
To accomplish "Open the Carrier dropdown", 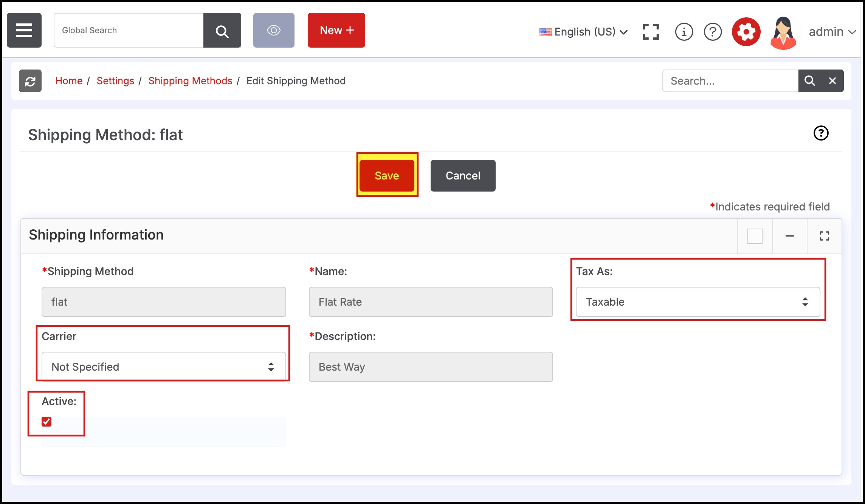I will tap(163, 367).
